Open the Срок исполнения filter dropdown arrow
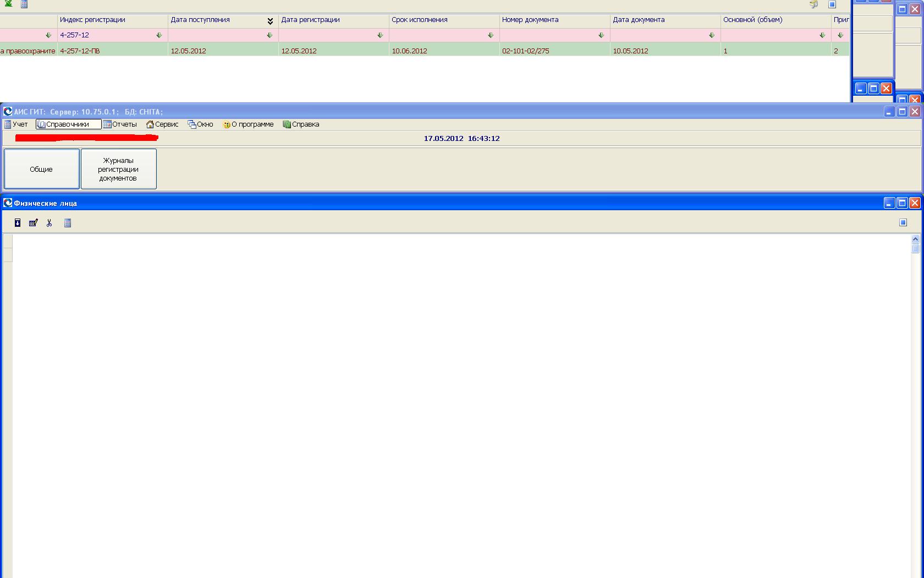 point(491,35)
